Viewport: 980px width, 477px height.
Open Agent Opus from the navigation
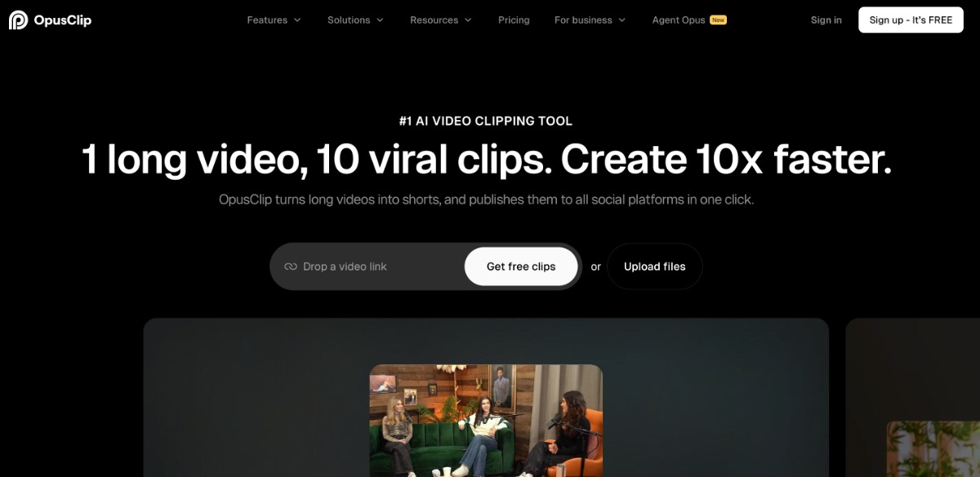coord(679,20)
